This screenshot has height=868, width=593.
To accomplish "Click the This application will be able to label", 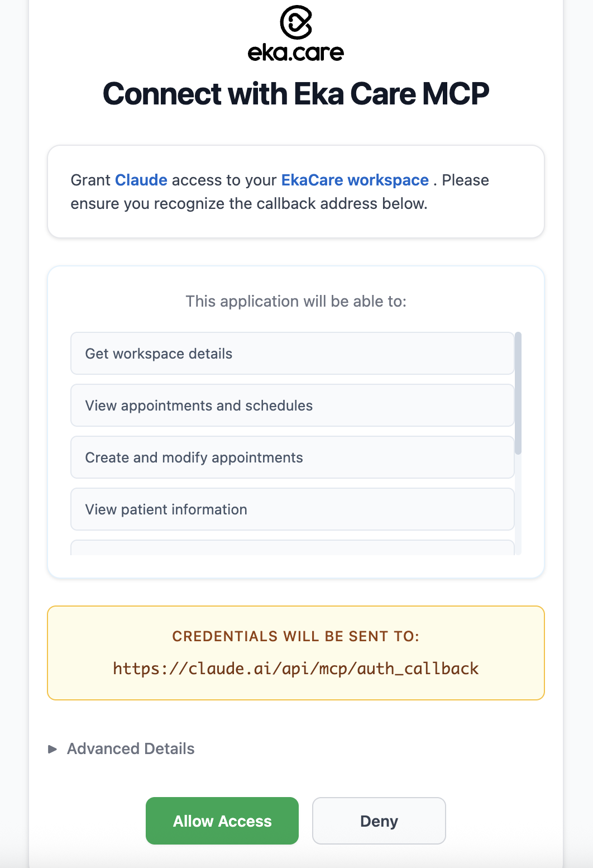I will tap(296, 301).
